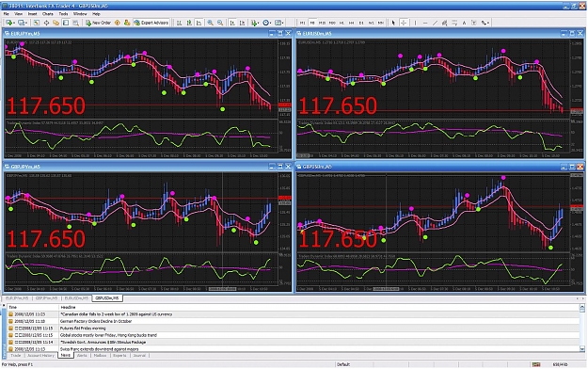Select the M15 timeframe button
The width and height of the screenshot is (588, 369).
pyautogui.click(x=322, y=23)
